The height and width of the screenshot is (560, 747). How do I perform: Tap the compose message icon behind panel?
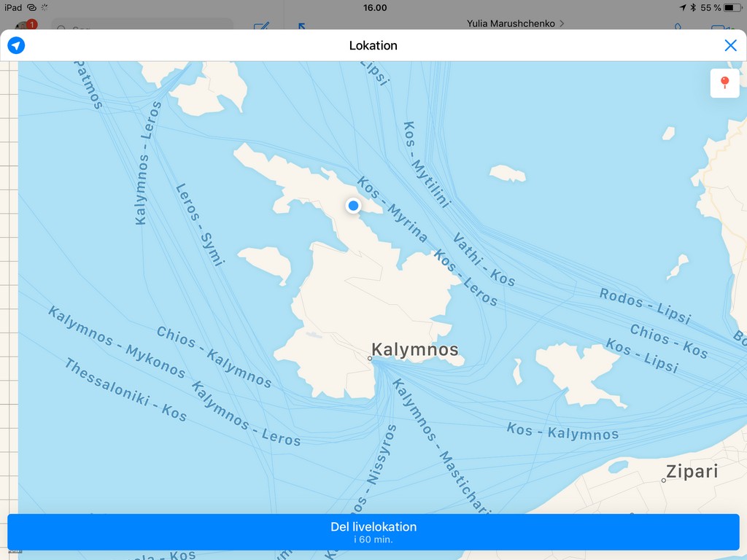click(x=261, y=26)
